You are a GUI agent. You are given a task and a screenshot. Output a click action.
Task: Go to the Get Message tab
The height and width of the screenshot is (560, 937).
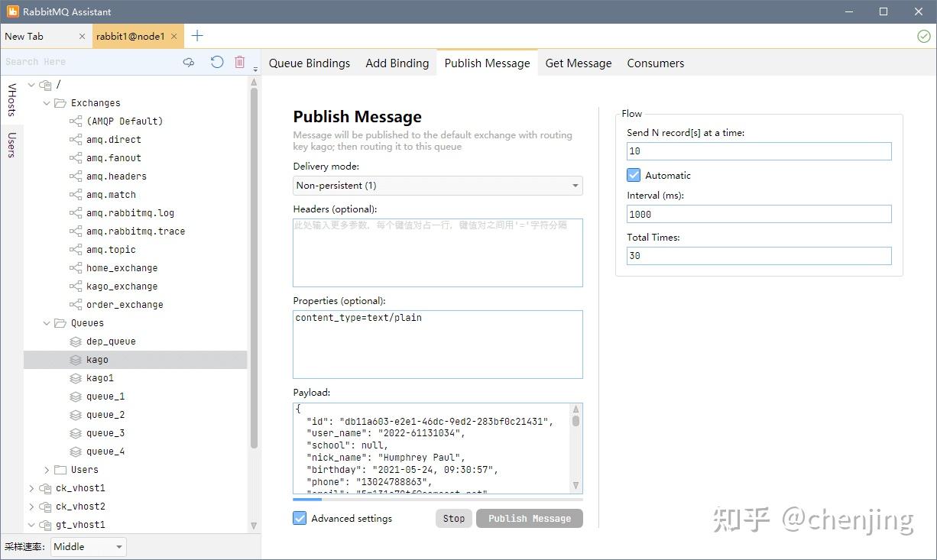[x=579, y=63]
